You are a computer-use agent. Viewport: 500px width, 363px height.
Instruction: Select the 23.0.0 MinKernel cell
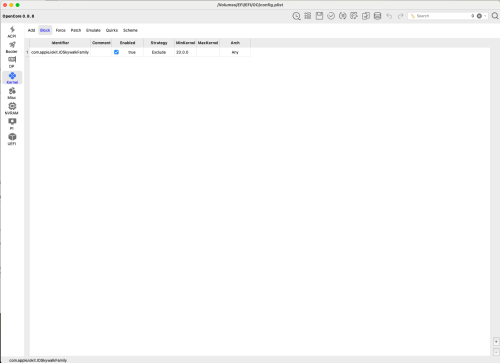pyautogui.click(x=185, y=52)
